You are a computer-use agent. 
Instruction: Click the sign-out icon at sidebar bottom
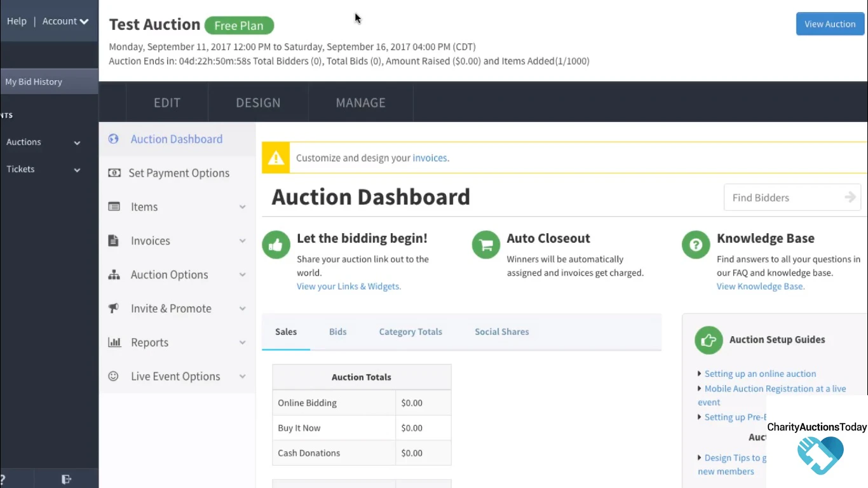click(x=66, y=479)
